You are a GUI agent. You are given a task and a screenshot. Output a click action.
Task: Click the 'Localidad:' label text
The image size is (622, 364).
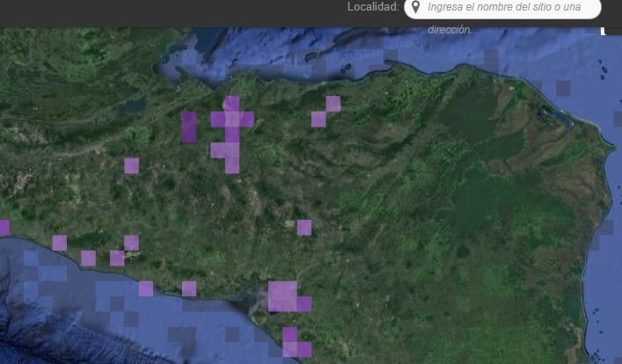click(x=373, y=7)
